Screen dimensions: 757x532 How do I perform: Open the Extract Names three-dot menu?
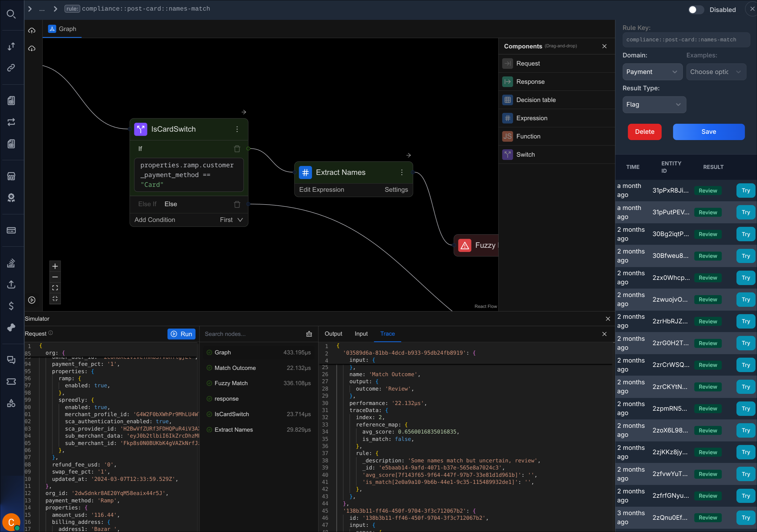pos(401,172)
